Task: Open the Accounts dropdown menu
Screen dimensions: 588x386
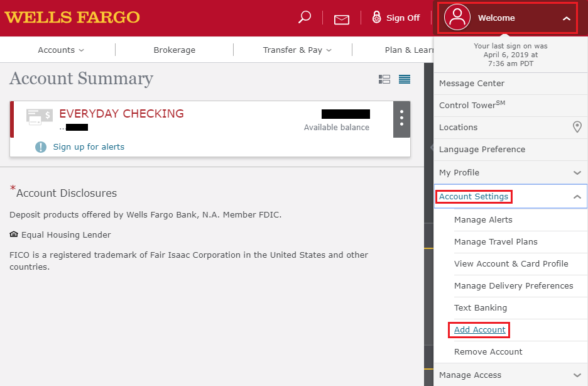Action: (61, 50)
